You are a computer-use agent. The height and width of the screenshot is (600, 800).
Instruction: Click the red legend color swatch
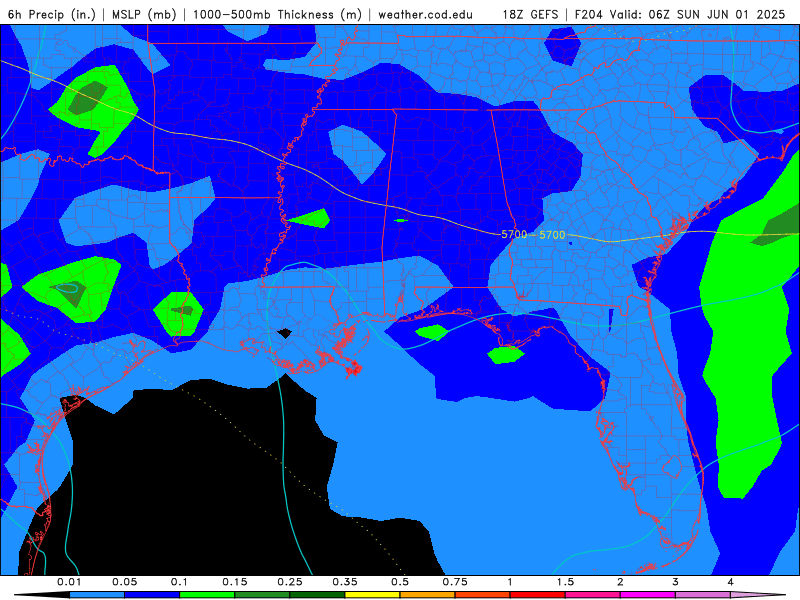tap(538, 595)
